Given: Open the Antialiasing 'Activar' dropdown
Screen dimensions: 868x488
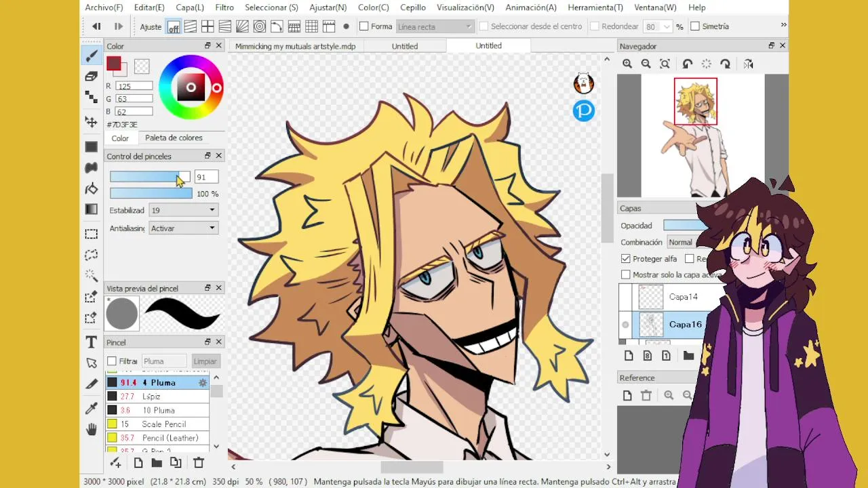Looking at the screenshot, I should point(183,228).
